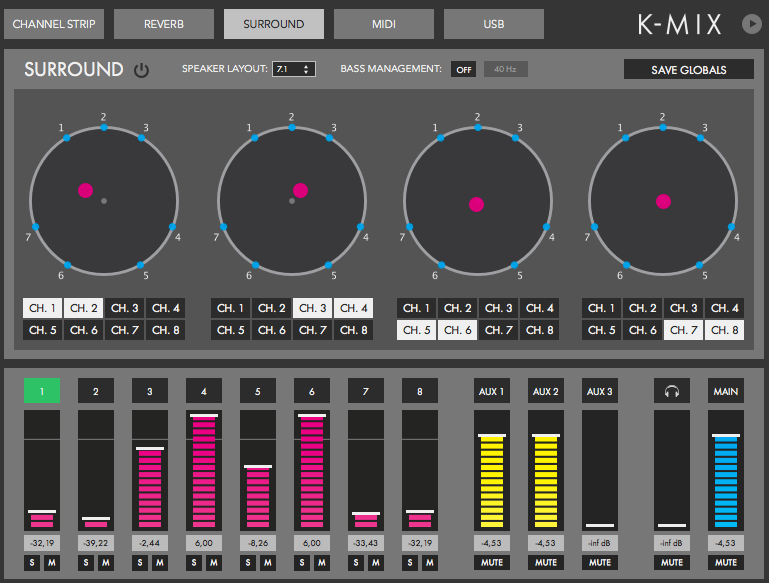Image resolution: width=769 pixels, height=583 pixels.
Task: Open the Channel Strip tab
Action: (54, 24)
